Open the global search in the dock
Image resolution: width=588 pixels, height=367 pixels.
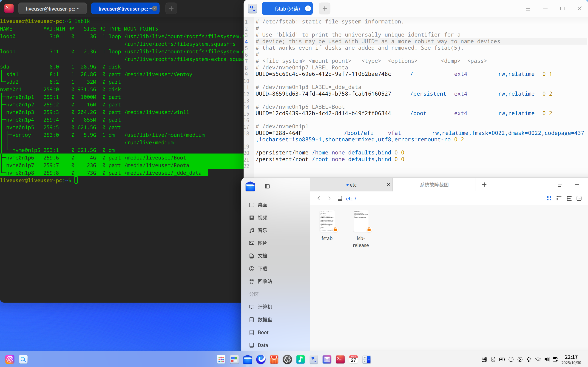pyautogui.click(x=23, y=359)
